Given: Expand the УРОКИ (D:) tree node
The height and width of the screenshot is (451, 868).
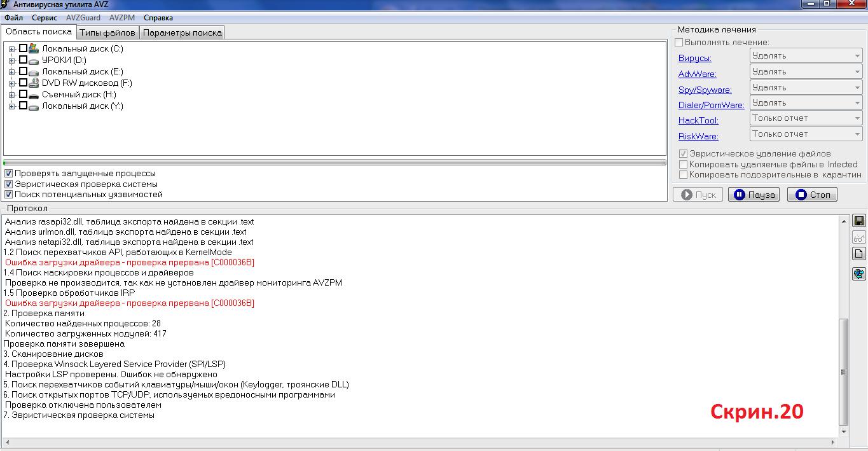Looking at the screenshot, I should click(11, 60).
